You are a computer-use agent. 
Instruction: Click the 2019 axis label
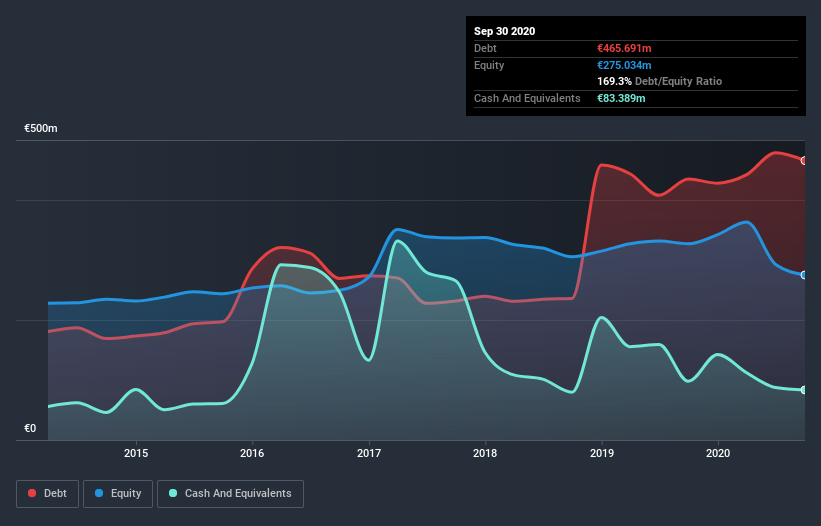click(602, 453)
